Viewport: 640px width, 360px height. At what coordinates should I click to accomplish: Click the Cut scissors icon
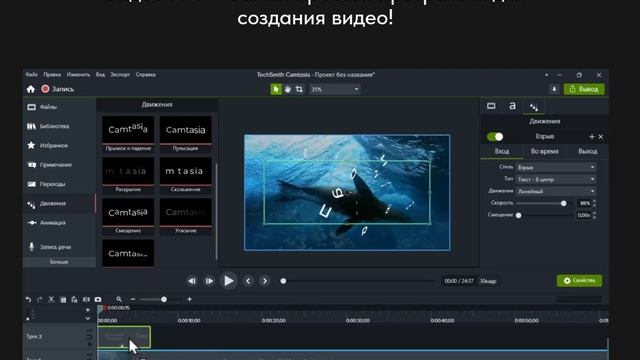click(x=51, y=300)
